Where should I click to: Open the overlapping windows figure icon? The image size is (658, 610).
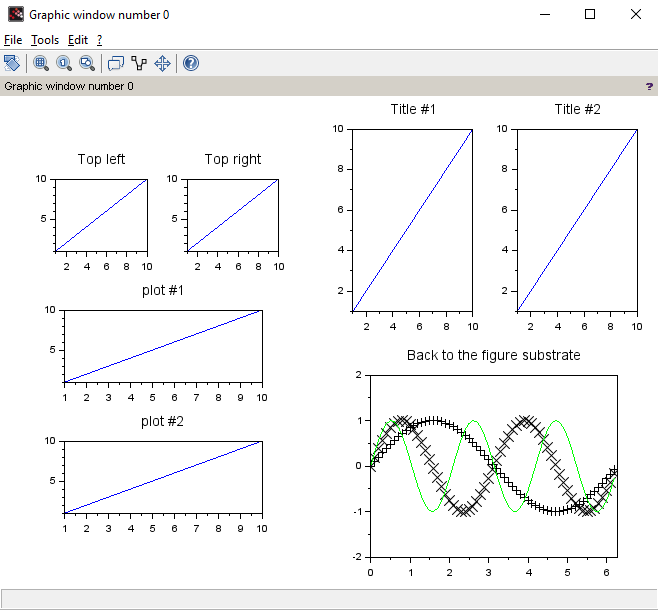pos(115,63)
